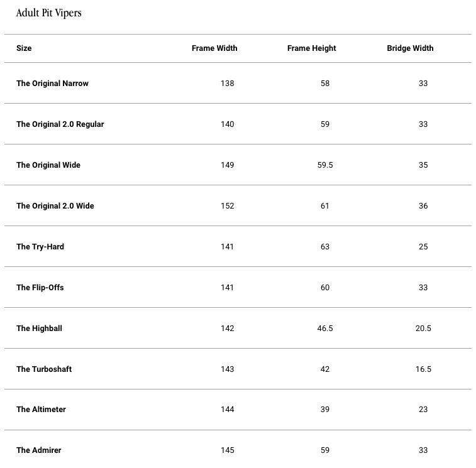Click the Frame Width column header
This screenshot has height=468, width=476.
coord(214,48)
